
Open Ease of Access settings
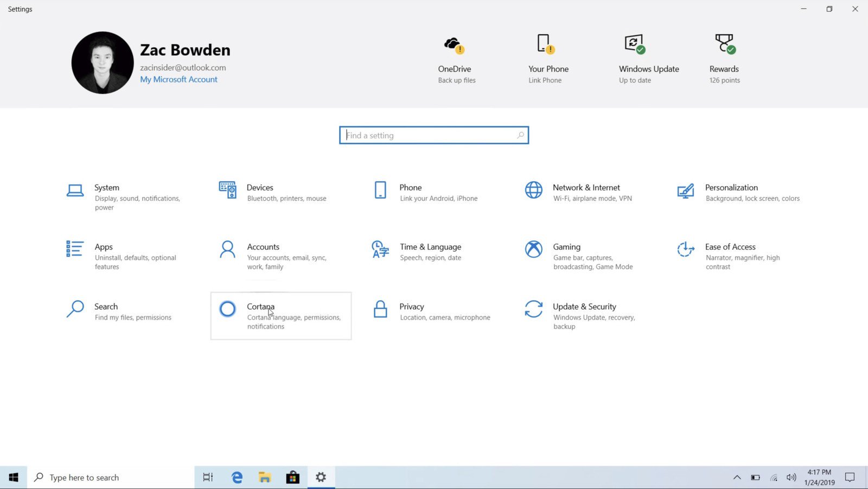730,256
